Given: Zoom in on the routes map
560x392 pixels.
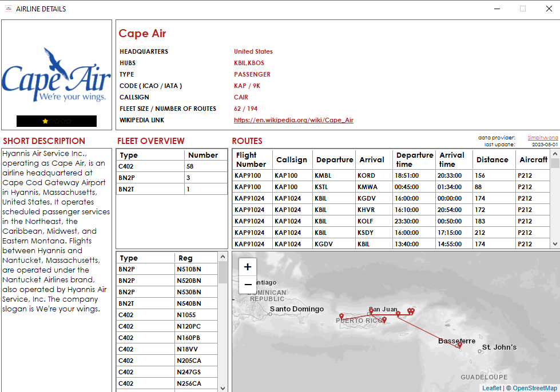Looking at the screenshot, I should coord(248,267).
